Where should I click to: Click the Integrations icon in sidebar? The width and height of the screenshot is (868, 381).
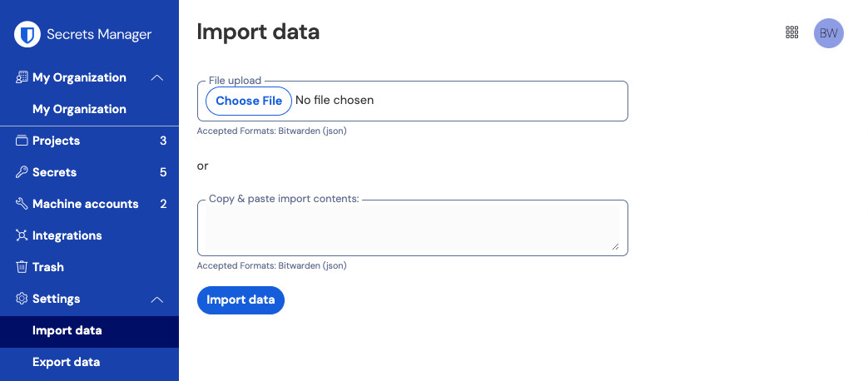coord(22,235)
